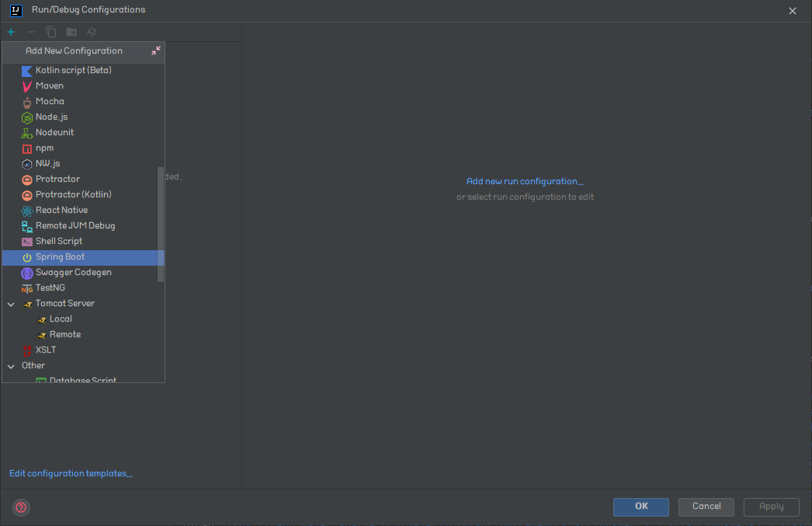This screenshot has height=526, width=812.
Task: Click the Move into new folder icon
Action: tap(71, 32)
